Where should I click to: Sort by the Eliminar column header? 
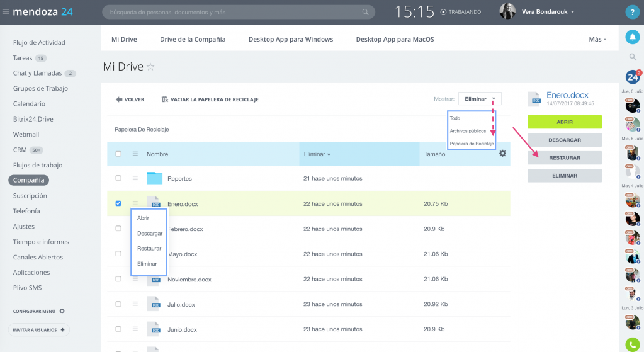[x=317, y=154]
